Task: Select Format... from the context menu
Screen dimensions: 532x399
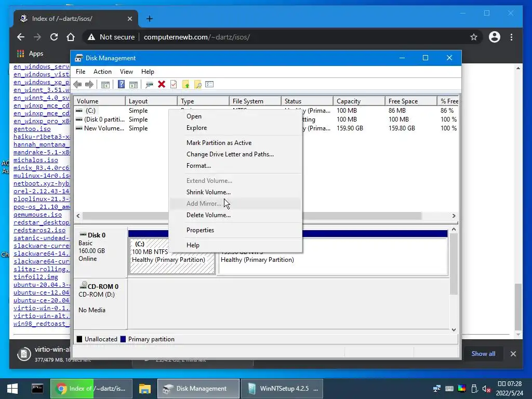Action: [235, 166]
